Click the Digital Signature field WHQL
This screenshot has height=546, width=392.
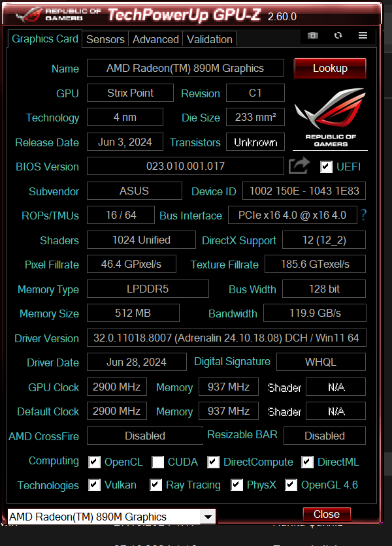pyautogui.click(x=321, y=362)
